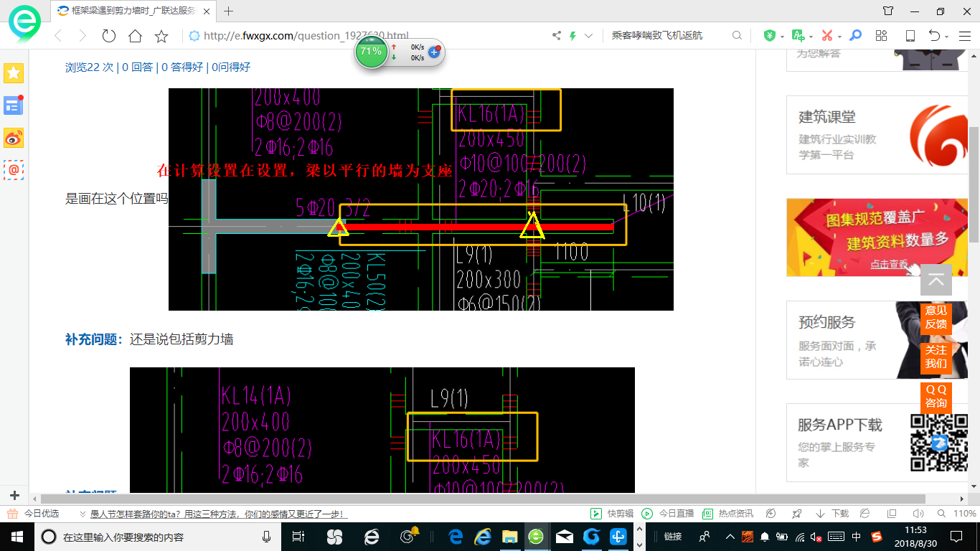
Task: Open dropdown arrow beside translate icon
Action: (811, 37)
